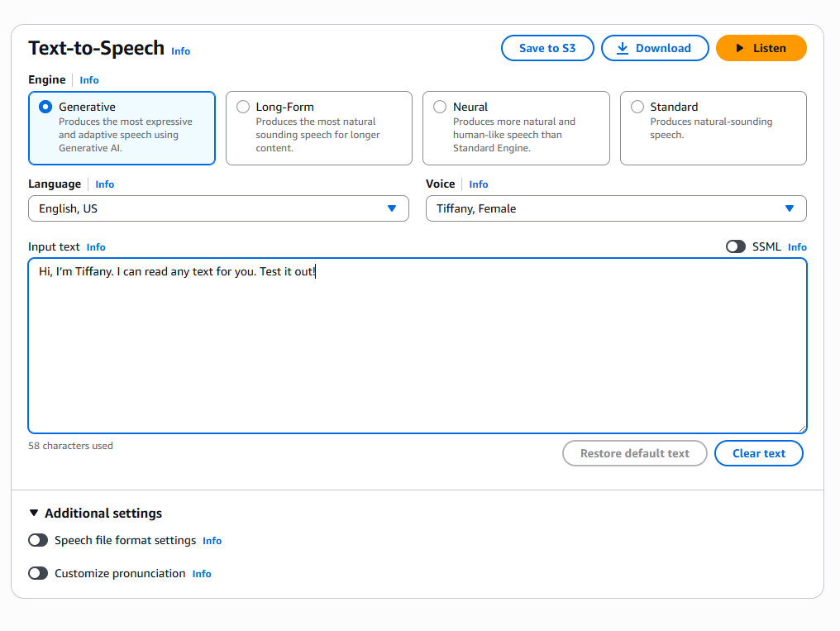
Task: Click inside the Input text area
Action: [418, 346]
